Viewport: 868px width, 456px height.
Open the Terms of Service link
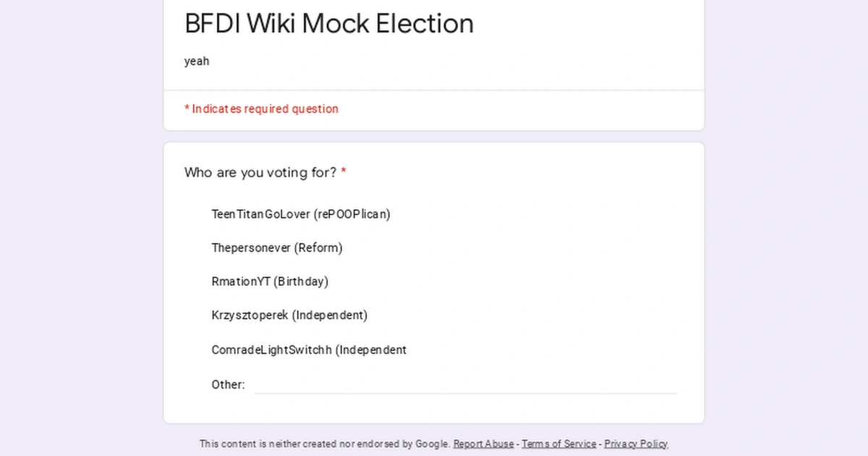558,444
